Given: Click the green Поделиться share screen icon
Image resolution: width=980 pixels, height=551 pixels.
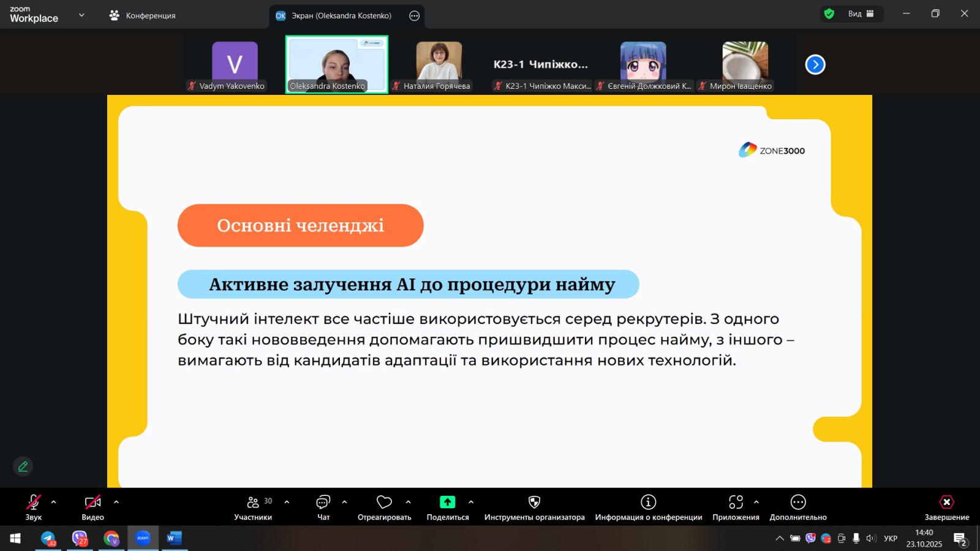Looking at the screenshot, I should click(x=447, y=503).
